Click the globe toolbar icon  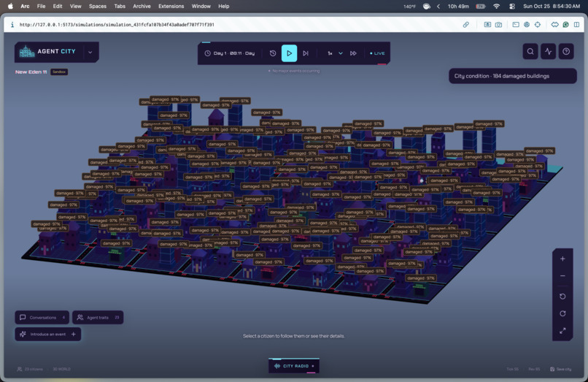pyautogui.click(x=527, y=25)
